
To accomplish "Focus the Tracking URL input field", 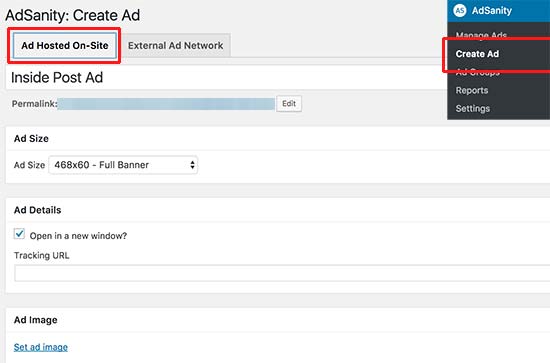I will coord(282,273).
